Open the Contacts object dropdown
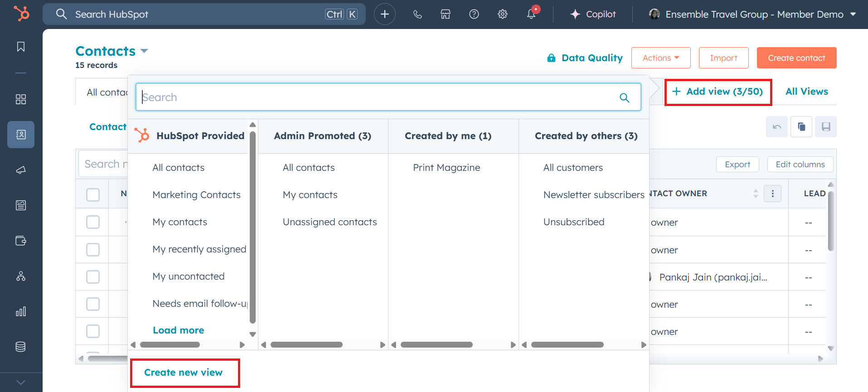The height and width of the screenshot is (392, 868). point(112,51)
